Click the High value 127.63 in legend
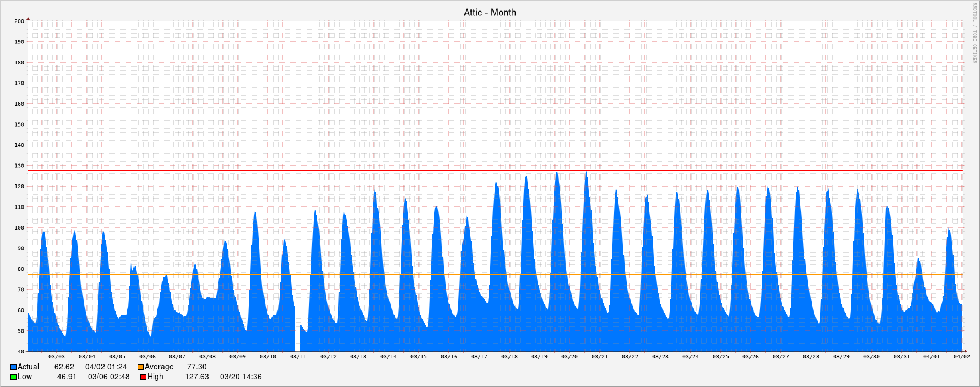This screenshot has width=980, height=387. (196, 377)
